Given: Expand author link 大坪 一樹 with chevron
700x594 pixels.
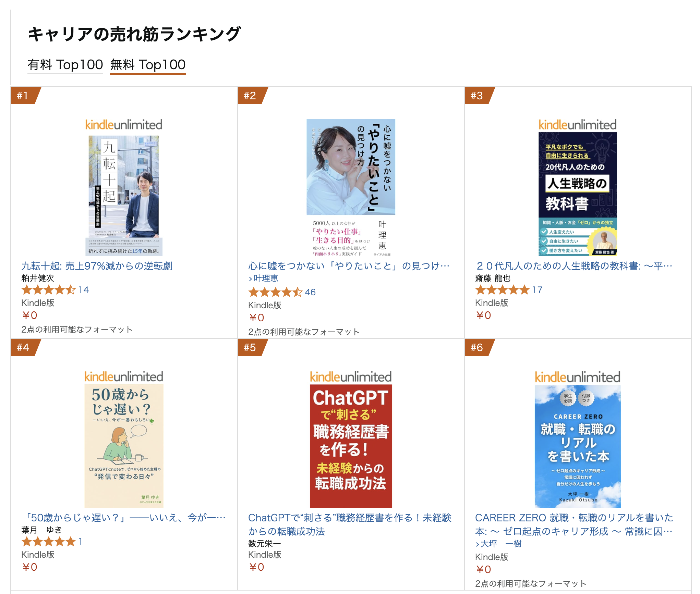Looking at the screenshot, I should (x=498, y=544).
